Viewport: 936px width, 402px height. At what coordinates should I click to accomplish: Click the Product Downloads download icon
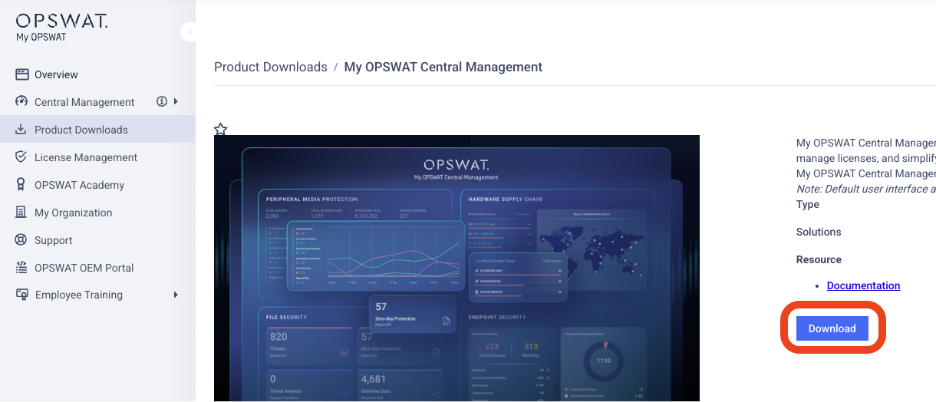[x=21, y=129]
